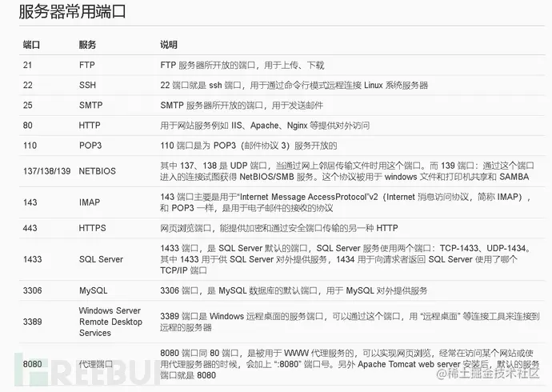Click the 端口 column header
552x392 pixels.
pyautogui.click(x=31, y=45)
